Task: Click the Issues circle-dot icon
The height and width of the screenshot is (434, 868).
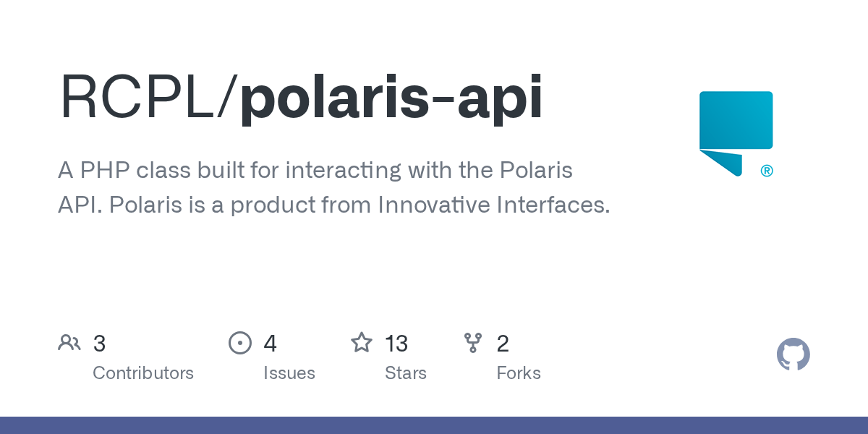Action: 239,343
